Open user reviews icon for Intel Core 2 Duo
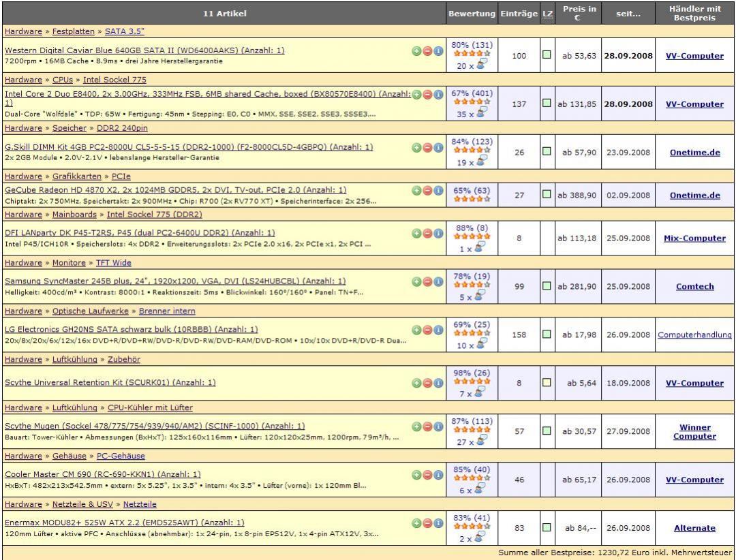The width and height of the screenshot is (736, 560). click(x=482, y=112)
